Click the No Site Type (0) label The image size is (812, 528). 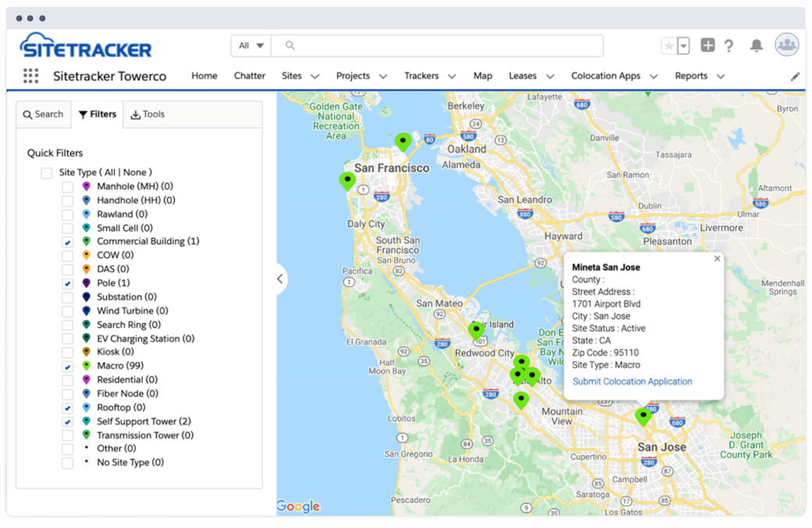[x=130, y=462]
